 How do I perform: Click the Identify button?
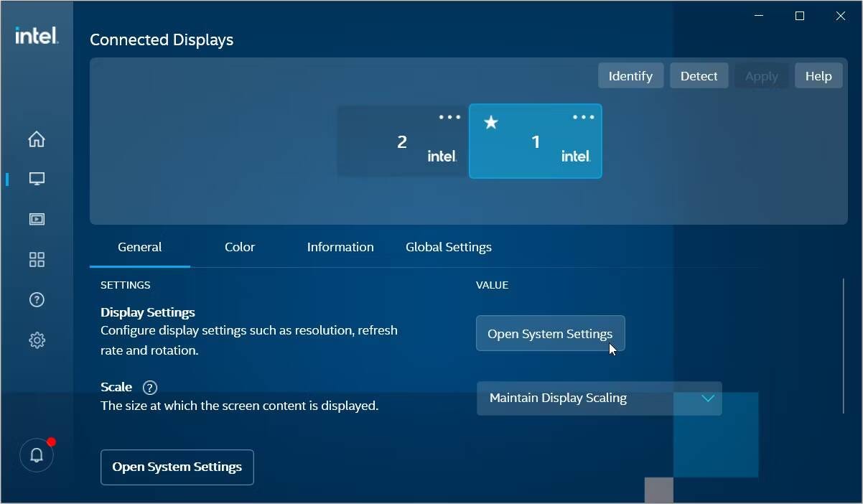630,75
